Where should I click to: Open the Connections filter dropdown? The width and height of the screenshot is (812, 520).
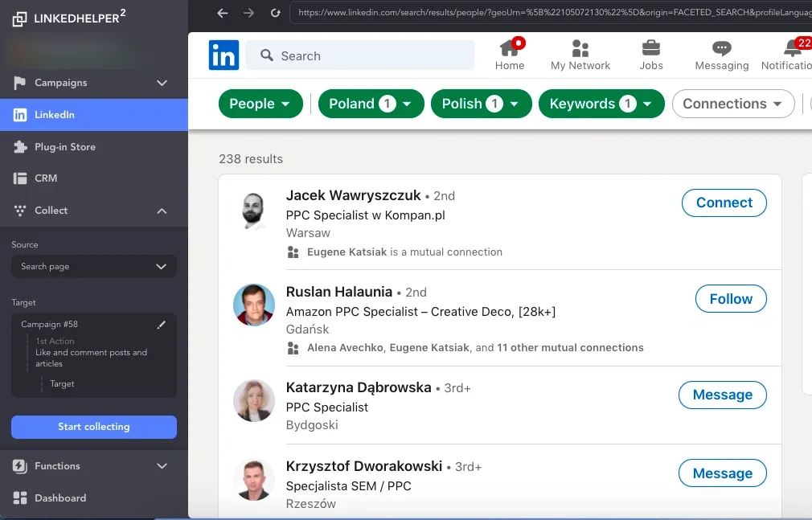coord(732,104)
